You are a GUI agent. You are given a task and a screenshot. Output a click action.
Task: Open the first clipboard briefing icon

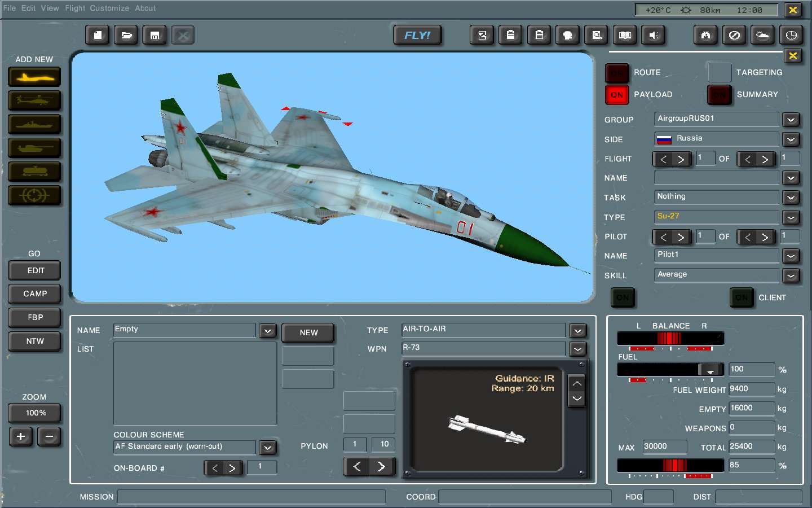[x=511, y=35]
